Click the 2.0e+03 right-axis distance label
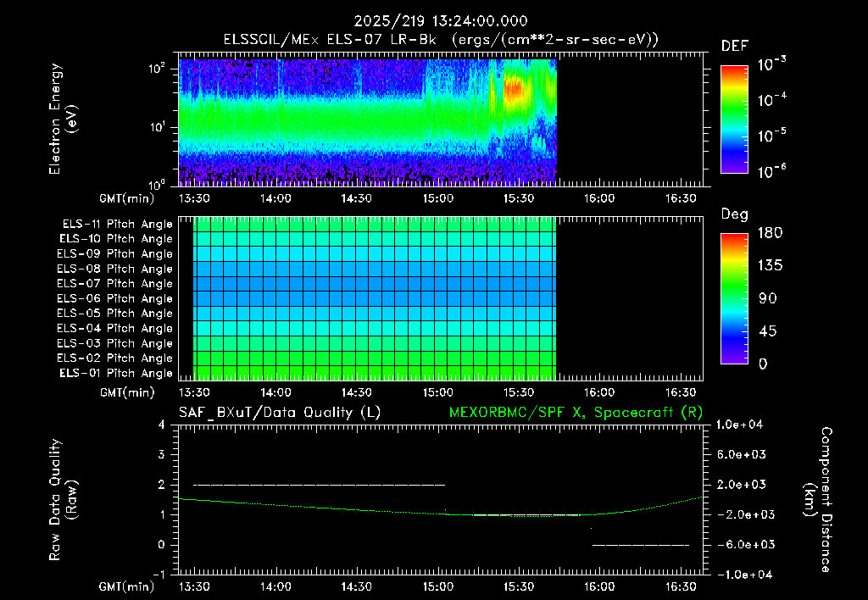 (x=742, y=484)
